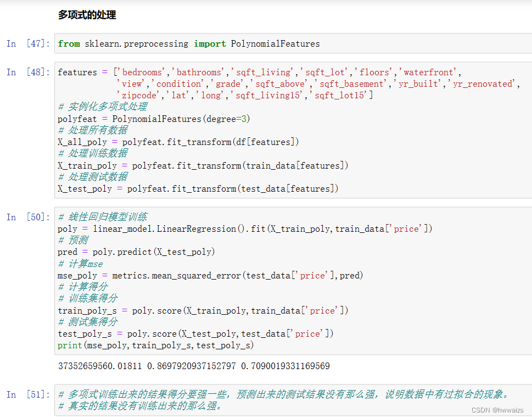Screen dimensions: 532x418
Task: Click the comment starting 真实的结果没有训练
Action: coord(140,406)
